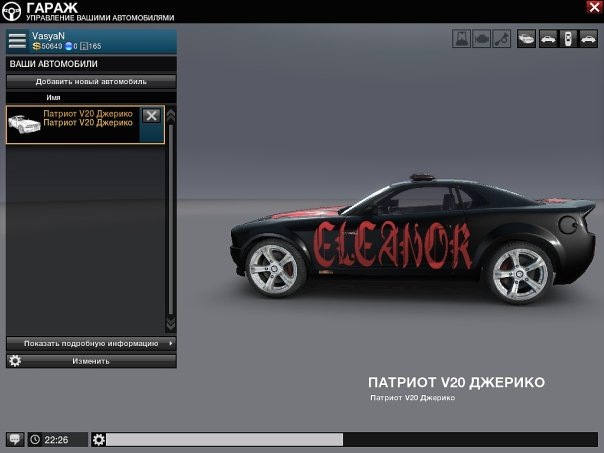Switch to left side car view
The image size is (604, 453).
click(x=547, y=39)
